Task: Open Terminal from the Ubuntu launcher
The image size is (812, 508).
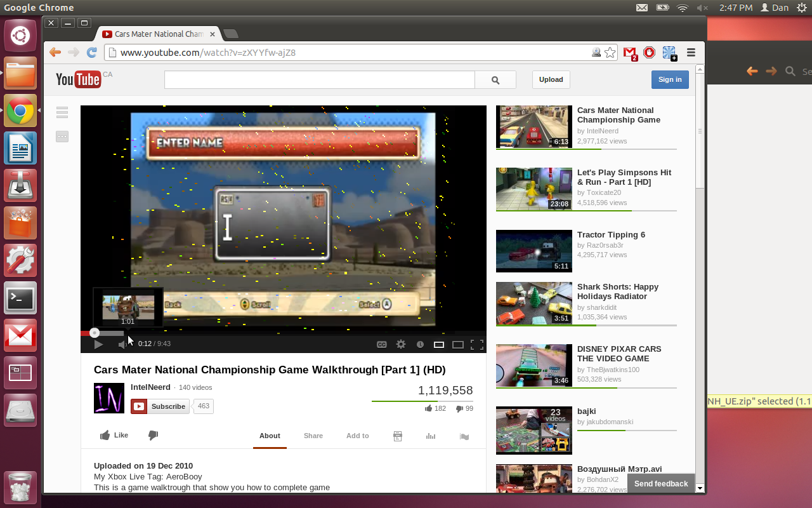Action: point(20,298)
